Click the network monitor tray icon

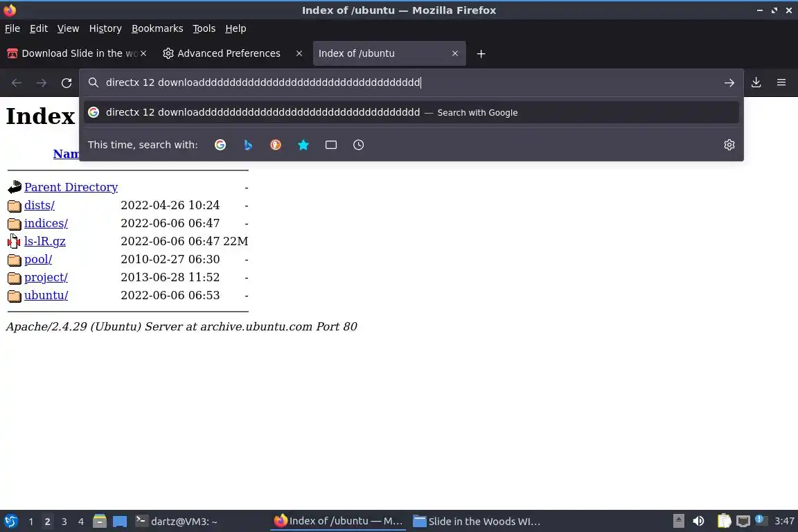[743, 522]
